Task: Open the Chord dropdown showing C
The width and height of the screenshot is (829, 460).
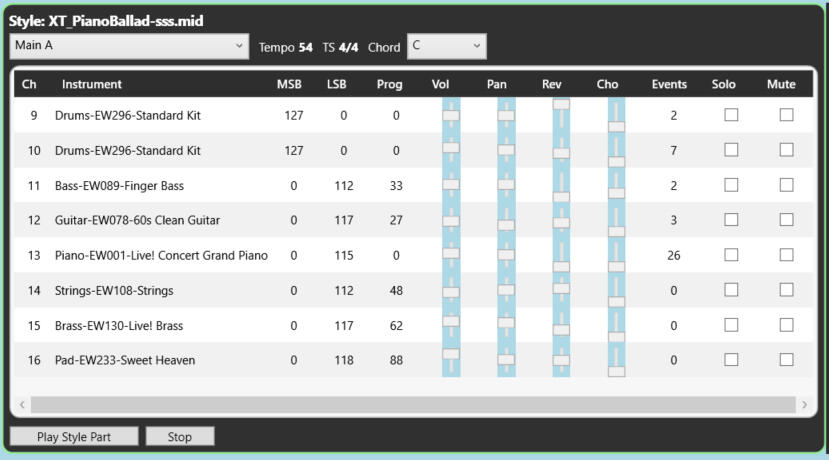Action: coord(446,46)
